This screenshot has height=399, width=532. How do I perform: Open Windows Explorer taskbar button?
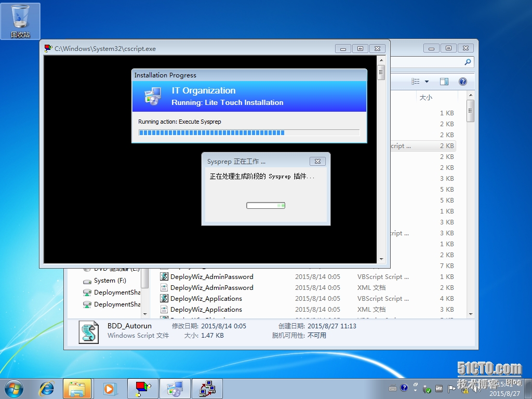coord(77,389)
